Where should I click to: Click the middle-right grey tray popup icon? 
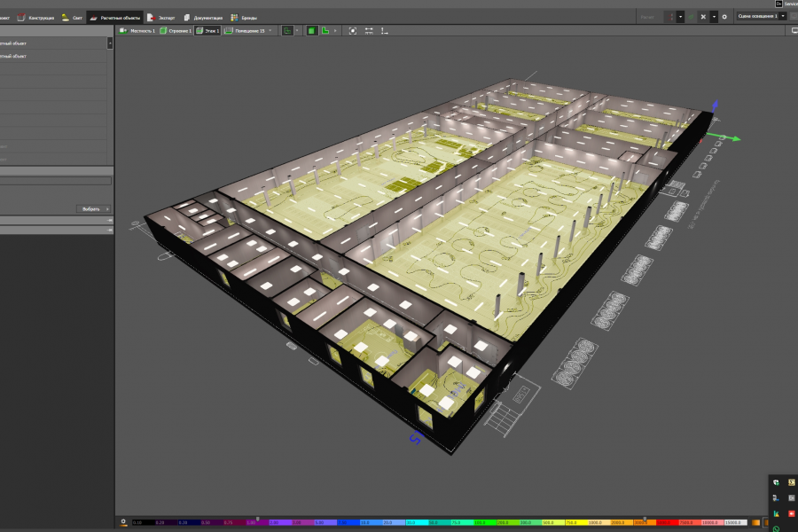(792, 498)
